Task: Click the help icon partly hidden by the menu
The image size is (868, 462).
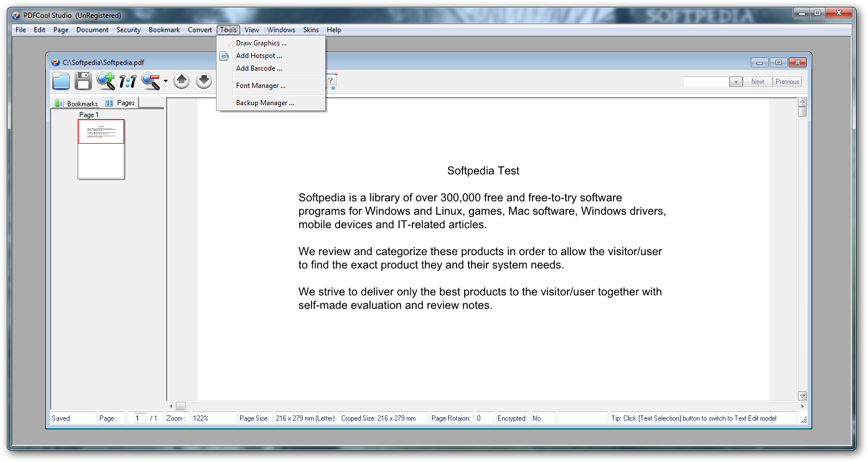Action: point(331,82)
